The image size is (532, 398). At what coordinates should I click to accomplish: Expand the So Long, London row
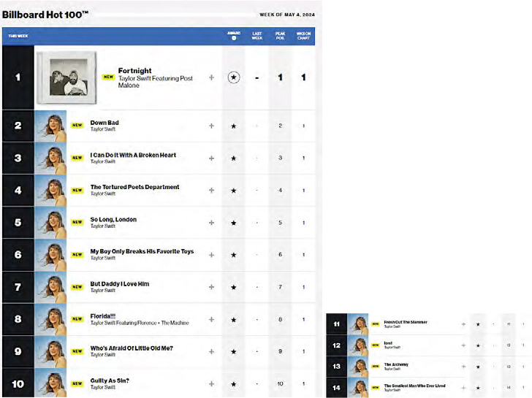click(x=211, y=223)
